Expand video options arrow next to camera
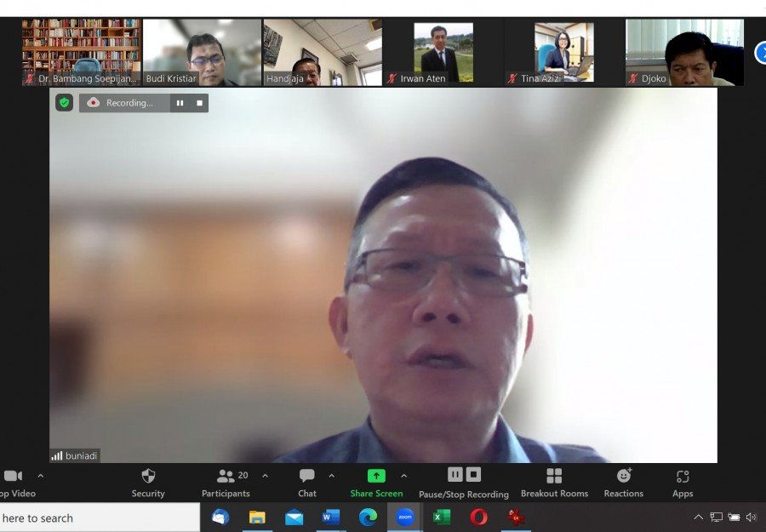 click(x=41, y=475)
